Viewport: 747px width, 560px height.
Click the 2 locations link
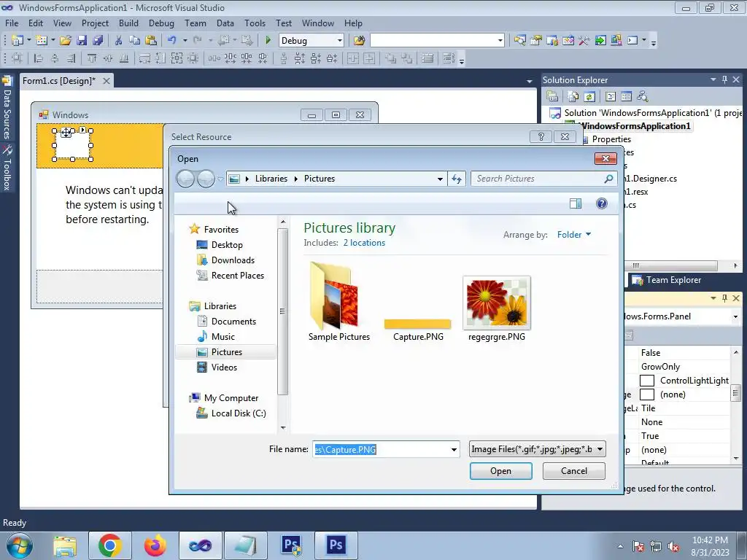[x=364, y=243]
